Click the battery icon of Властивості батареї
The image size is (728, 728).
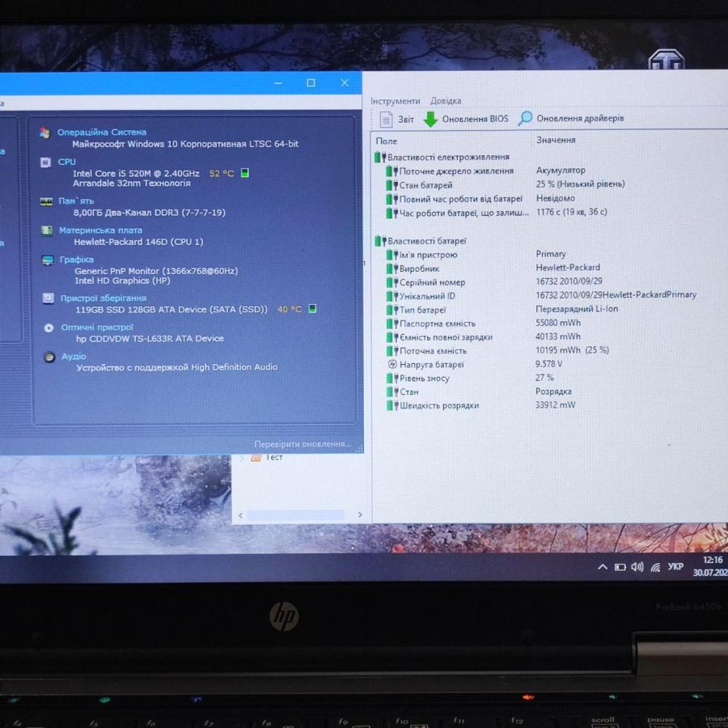tap(380, 241)
